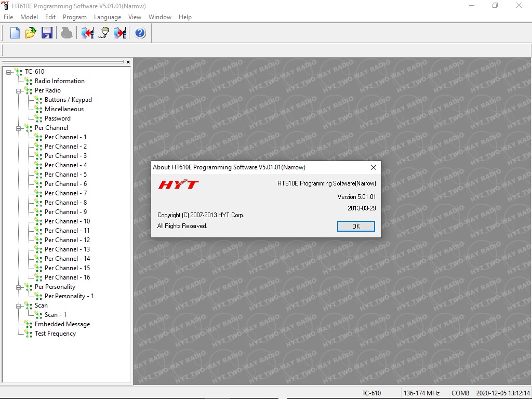
Task: Click 136-174 MHz in status bar
Action: point(422,393)
